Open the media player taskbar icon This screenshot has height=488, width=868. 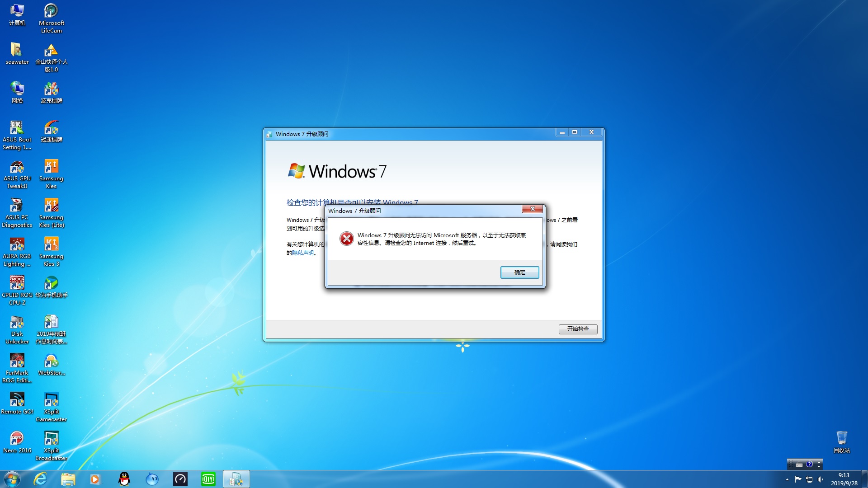point(95,479)
